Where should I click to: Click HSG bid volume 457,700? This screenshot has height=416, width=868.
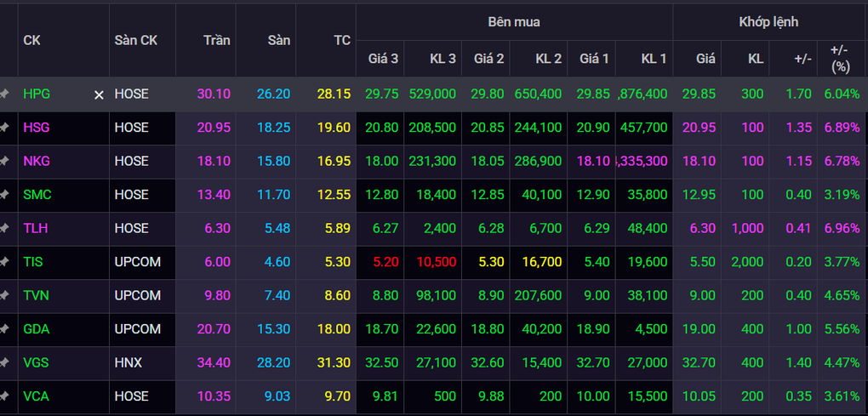click(x=644, y=128)
